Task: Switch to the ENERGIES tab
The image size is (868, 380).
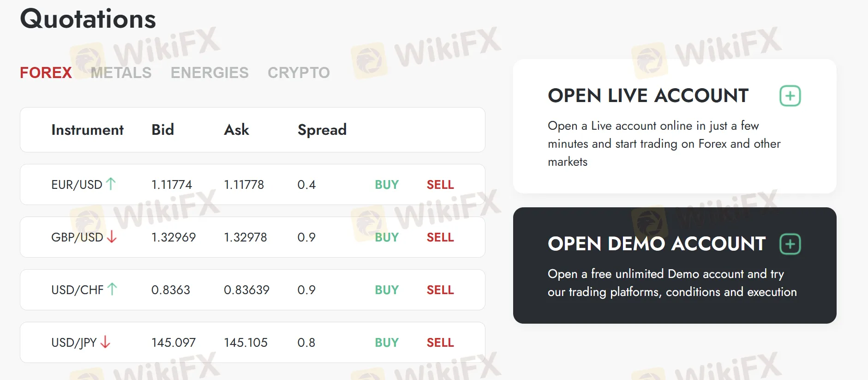Action: coord(210,73)
